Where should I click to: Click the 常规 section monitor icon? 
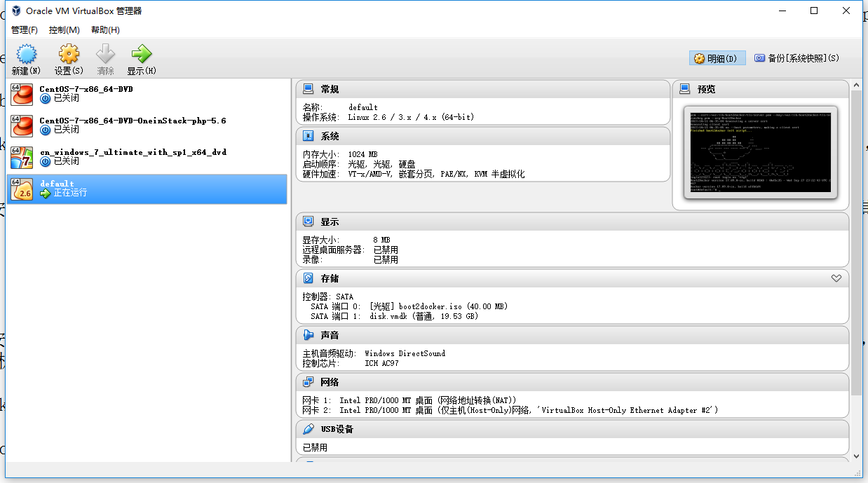pyautogui.click(x=308, y=89)
